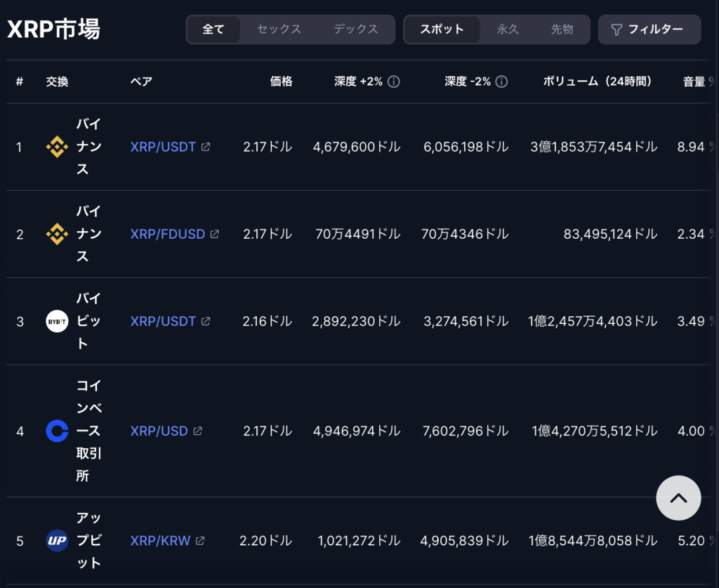Click the Upbit logo icon
Viewport: 719px width, 588px height.
pos(57,540)
